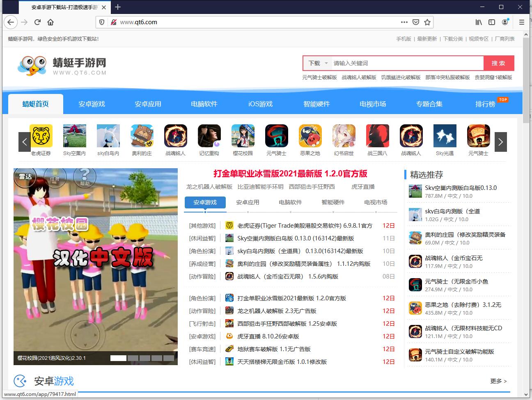Open 恶果之地（去除付费）recommendation
The width and height of the screenshot is (532, 400).
point(463,305)
